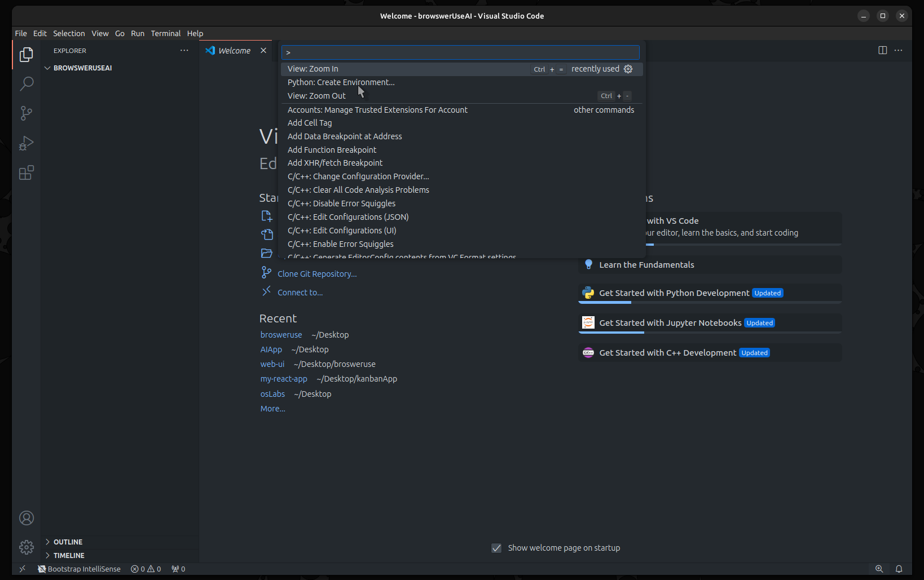
Task: Select View: Zoom Out command
Action: coord(461,96)
